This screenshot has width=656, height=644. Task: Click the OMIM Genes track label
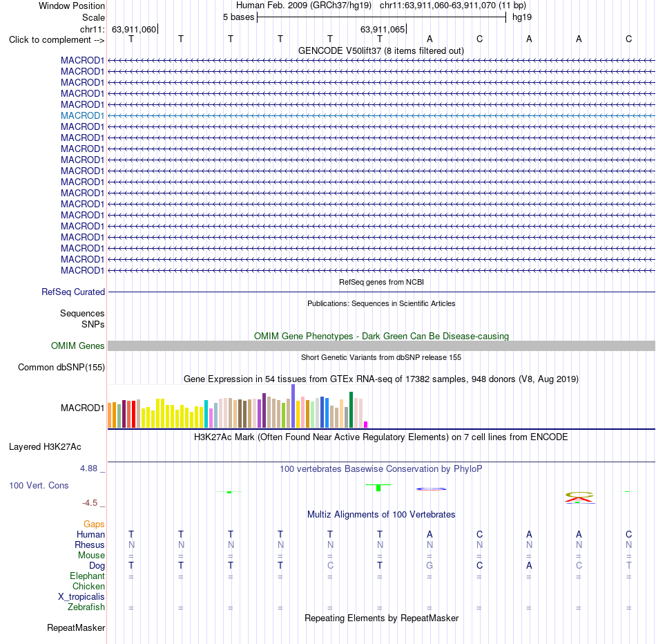pyautogui.click(x=78, y=346)
